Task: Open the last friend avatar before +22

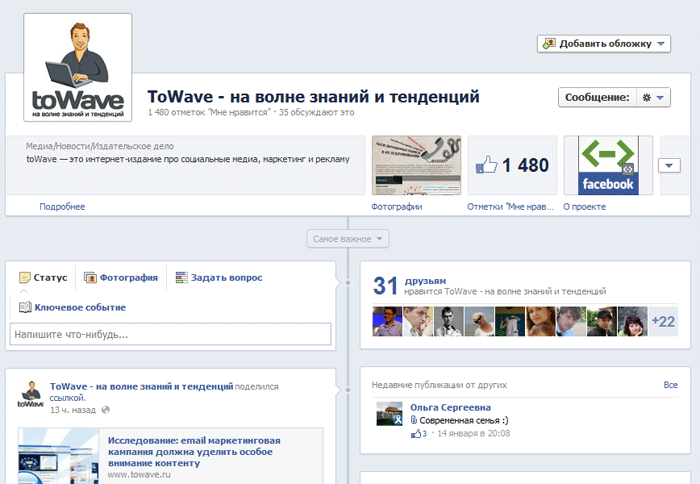Action: (x=633, y=321)
